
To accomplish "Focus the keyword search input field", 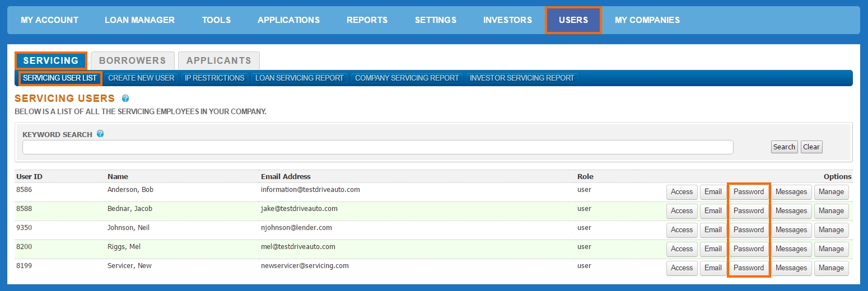I will coord(378,147).
